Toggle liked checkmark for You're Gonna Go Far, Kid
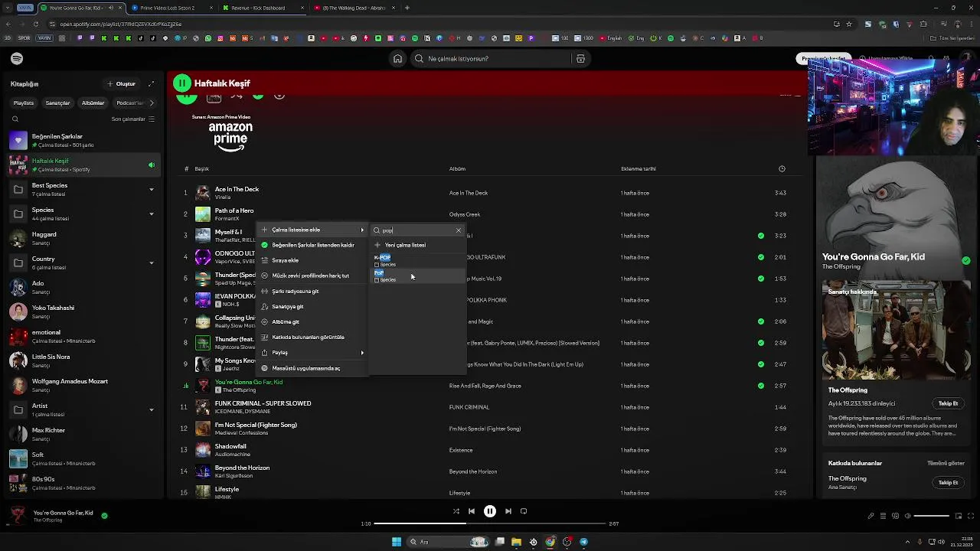980x551 pixels. (760, 386)
